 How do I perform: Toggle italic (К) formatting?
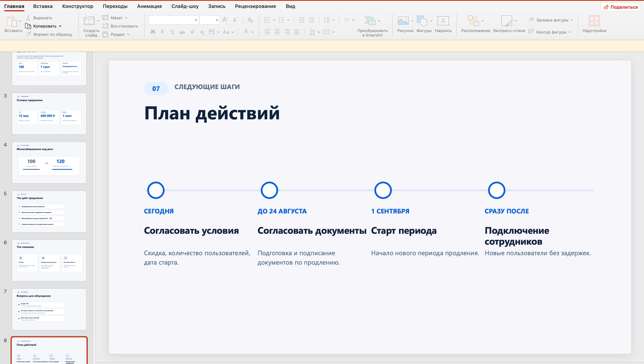pos(163,32)
